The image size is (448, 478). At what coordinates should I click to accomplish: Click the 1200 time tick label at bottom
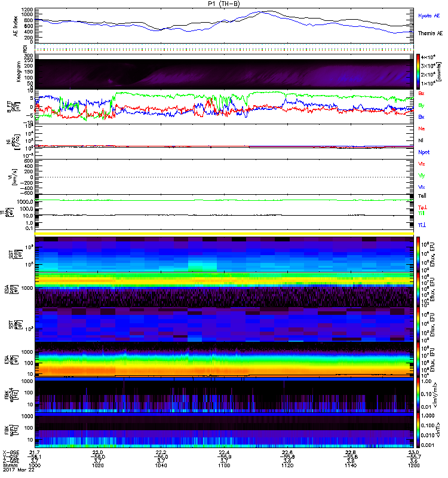tap(413, 465)
